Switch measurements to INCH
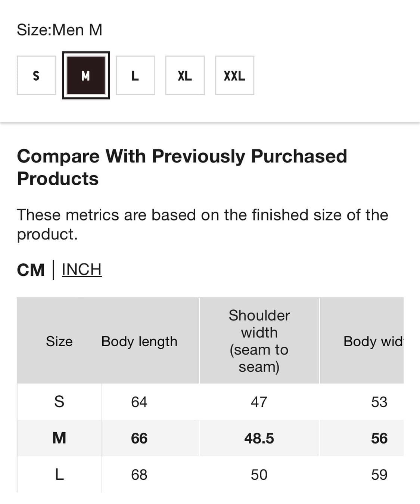Viewport: 420px width, 504px height. 81,269
